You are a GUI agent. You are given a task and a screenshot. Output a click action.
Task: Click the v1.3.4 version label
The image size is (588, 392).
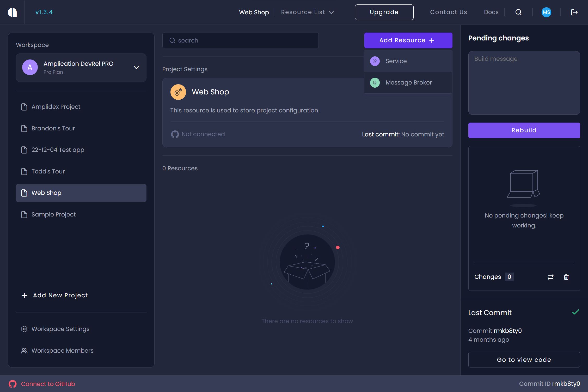(x=44, y=12)
